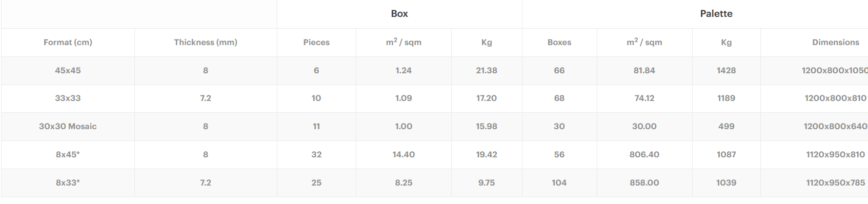Viewport: 868px width, 204px height.
Task: Select the 45x45 format cell
Action: [68, 71]
